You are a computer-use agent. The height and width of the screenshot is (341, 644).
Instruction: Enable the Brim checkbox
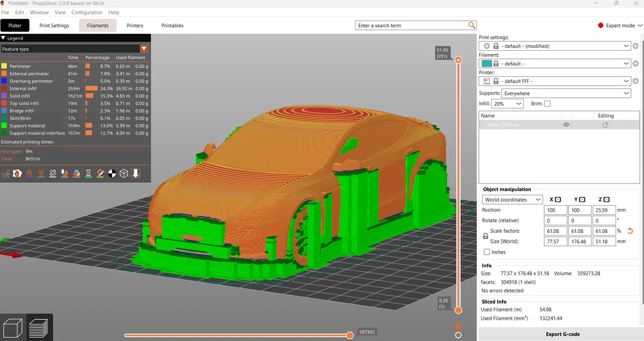coord(547,104)
